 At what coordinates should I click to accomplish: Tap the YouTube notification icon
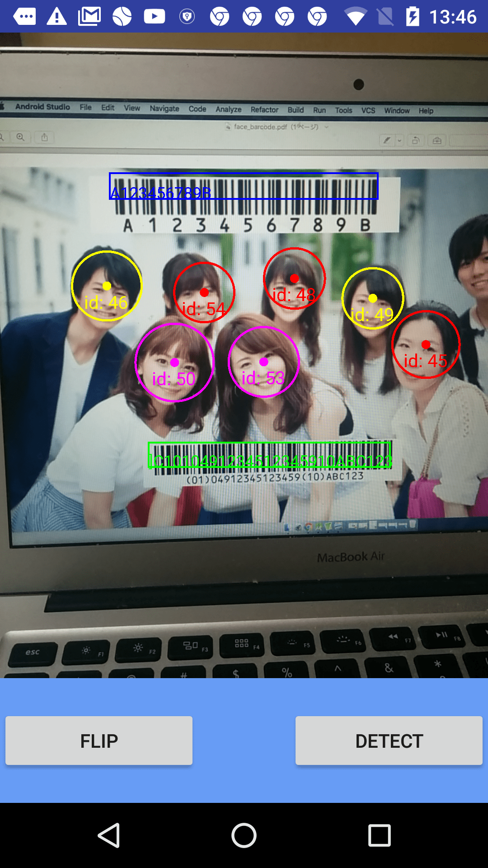pyautogui.click(x=155, y=17)
